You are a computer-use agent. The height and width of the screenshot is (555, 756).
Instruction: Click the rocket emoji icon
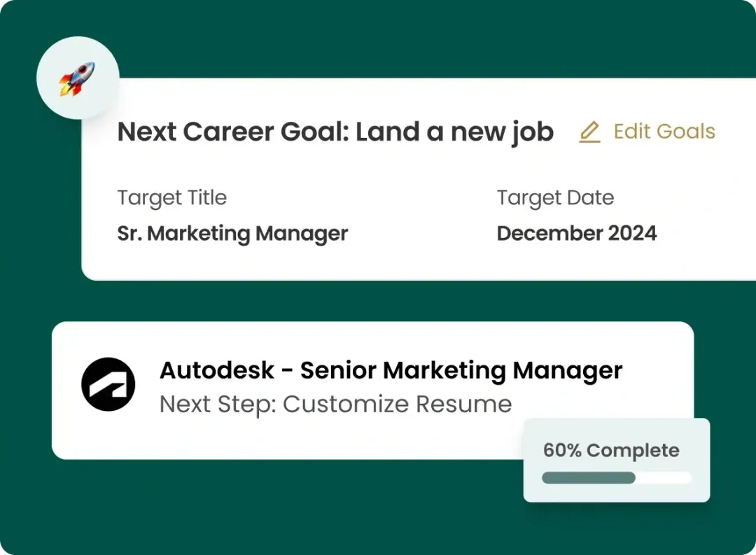[77, 78]
